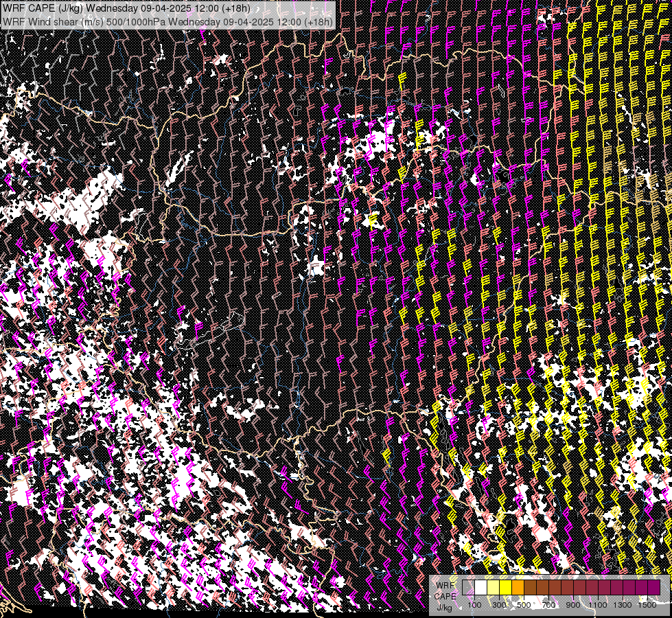Click the 300 legend value
Viewport: 672px width, 618px height.
point(499,605)
